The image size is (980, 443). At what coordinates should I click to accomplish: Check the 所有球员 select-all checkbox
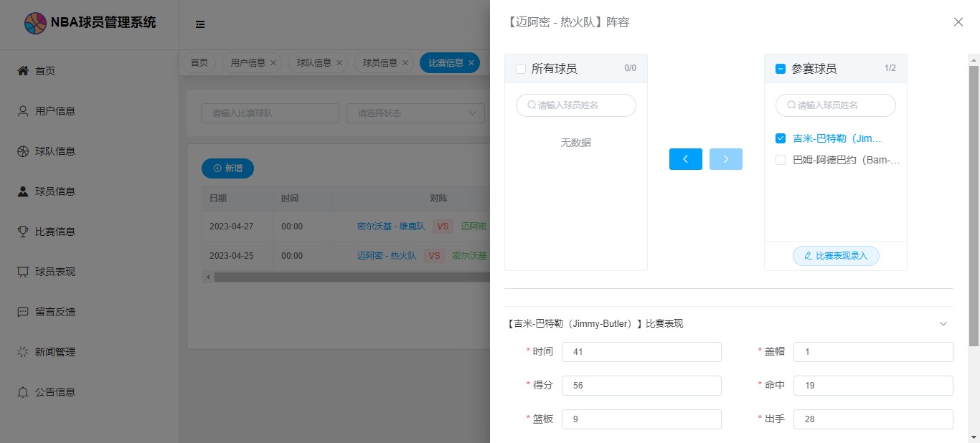521,69
